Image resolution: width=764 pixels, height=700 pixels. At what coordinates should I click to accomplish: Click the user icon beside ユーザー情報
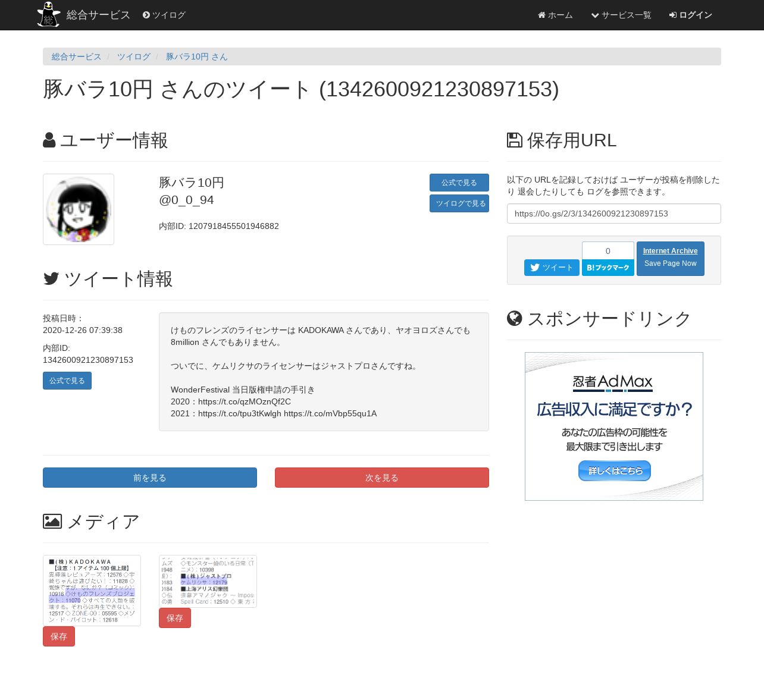click(x=49, y=140)
